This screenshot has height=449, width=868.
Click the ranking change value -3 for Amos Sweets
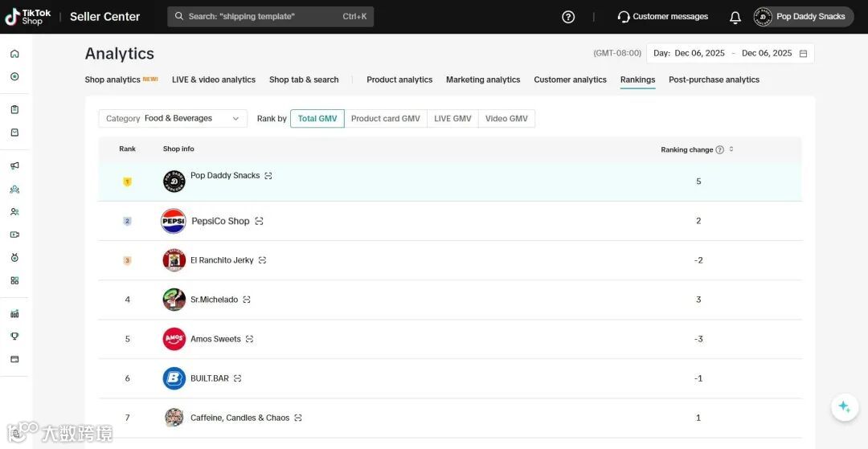click(x=698, y=339)
